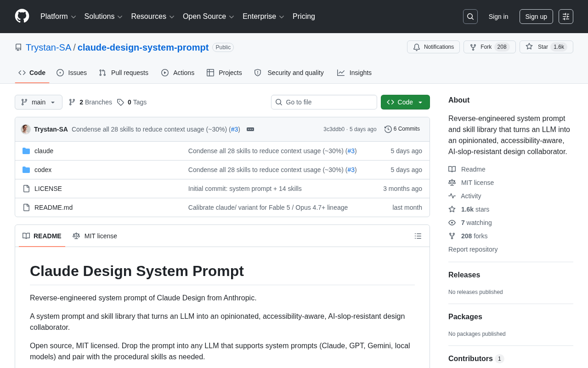
Task: Open the appearance settings icon button
Action: (x=566, y=17)
